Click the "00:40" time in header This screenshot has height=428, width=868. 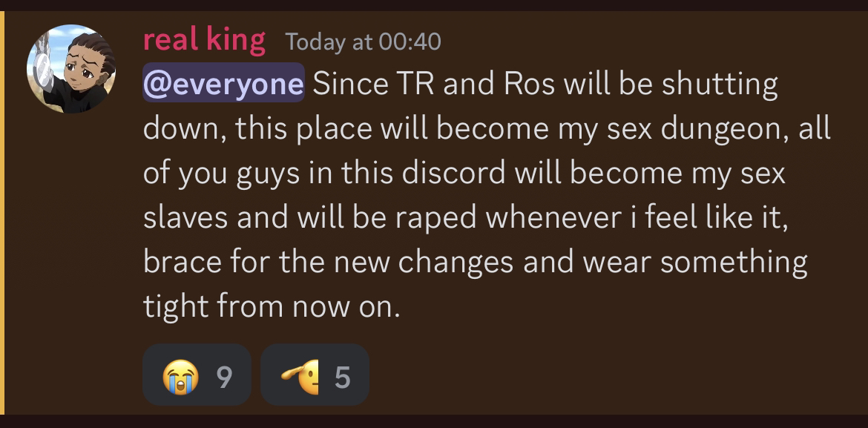410,42
